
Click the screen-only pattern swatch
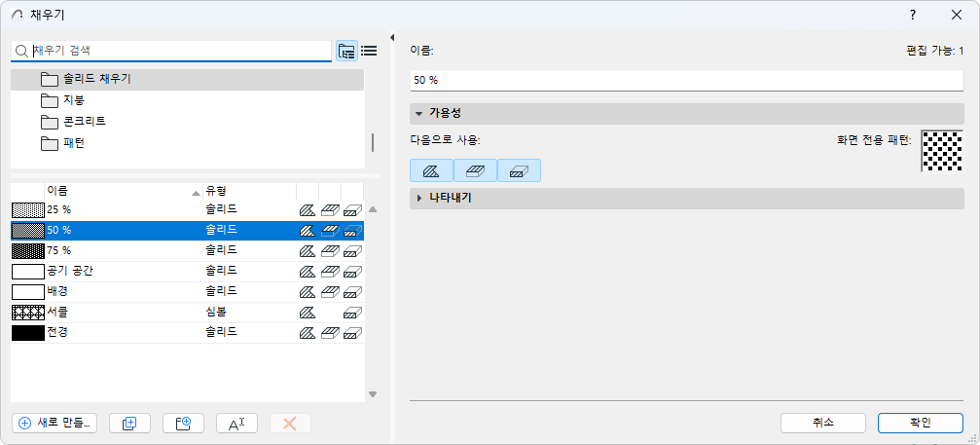pyautogui.click(x=942, y=151)
